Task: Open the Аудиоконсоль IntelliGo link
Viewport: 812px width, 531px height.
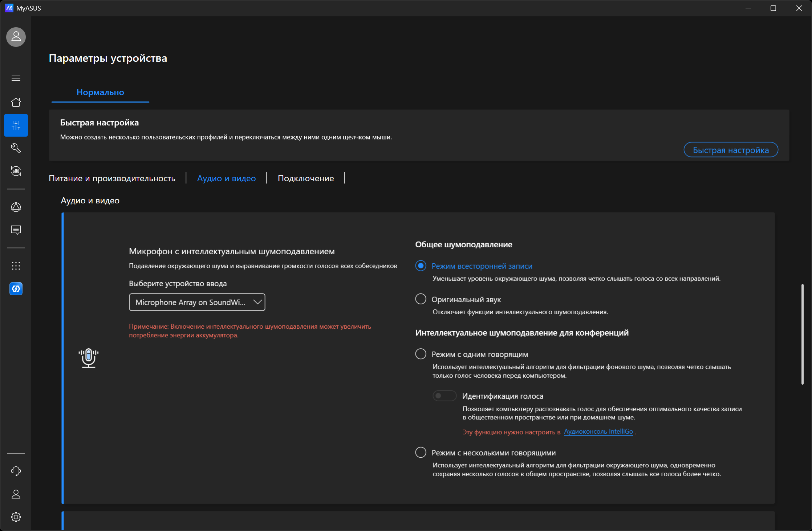Action: coord(598,431)
